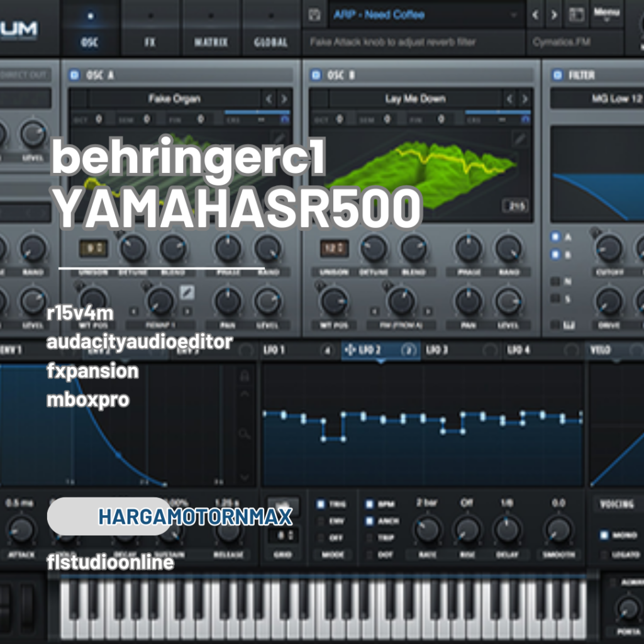Select next wavetable for OSC A
This screenshot has width=644, height=644.
tap(284, 99)
